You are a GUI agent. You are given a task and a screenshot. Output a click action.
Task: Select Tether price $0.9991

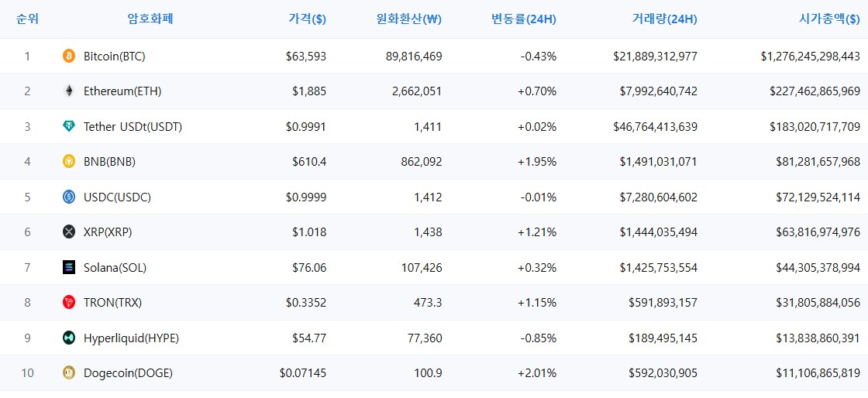point(306,126)
